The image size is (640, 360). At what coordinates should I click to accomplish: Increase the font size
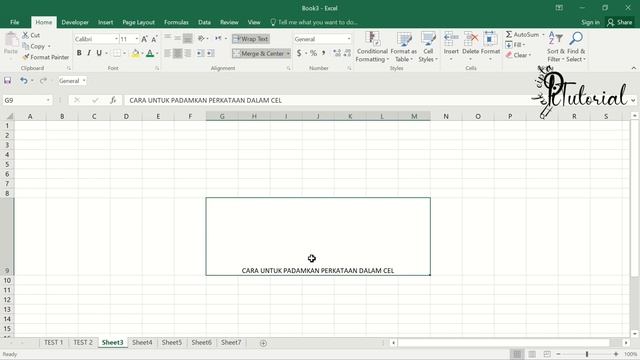[144, 39]
